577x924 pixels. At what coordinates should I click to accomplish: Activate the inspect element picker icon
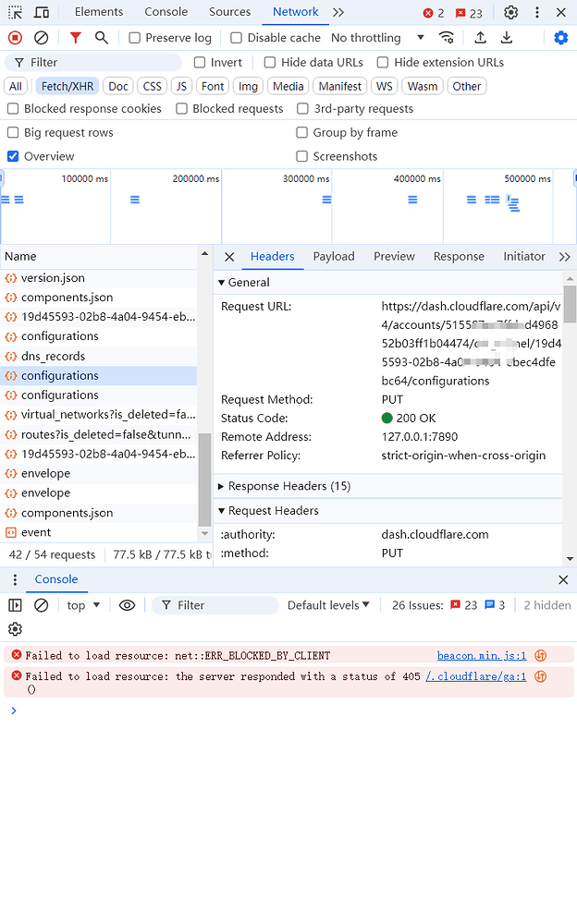tap(16, 12)
